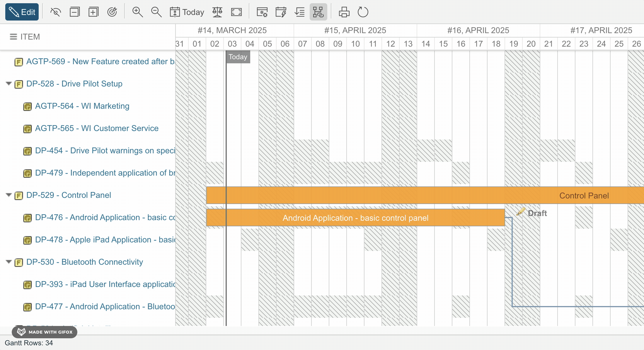Zoom out of the Gantt chart

156,12
